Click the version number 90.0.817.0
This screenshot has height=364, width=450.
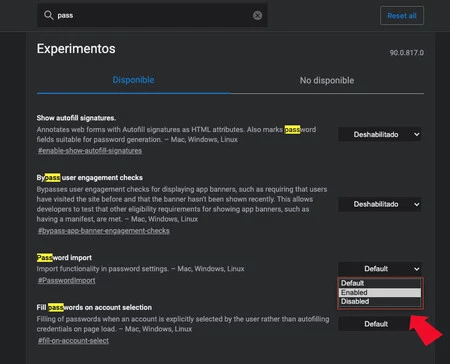click(x=407, y=53)
